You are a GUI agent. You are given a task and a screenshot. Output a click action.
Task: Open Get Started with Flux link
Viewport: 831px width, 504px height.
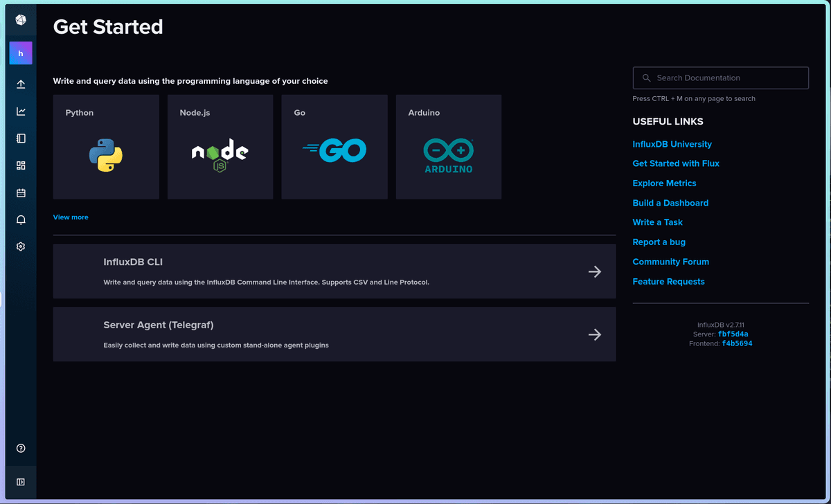pos(676,163)
